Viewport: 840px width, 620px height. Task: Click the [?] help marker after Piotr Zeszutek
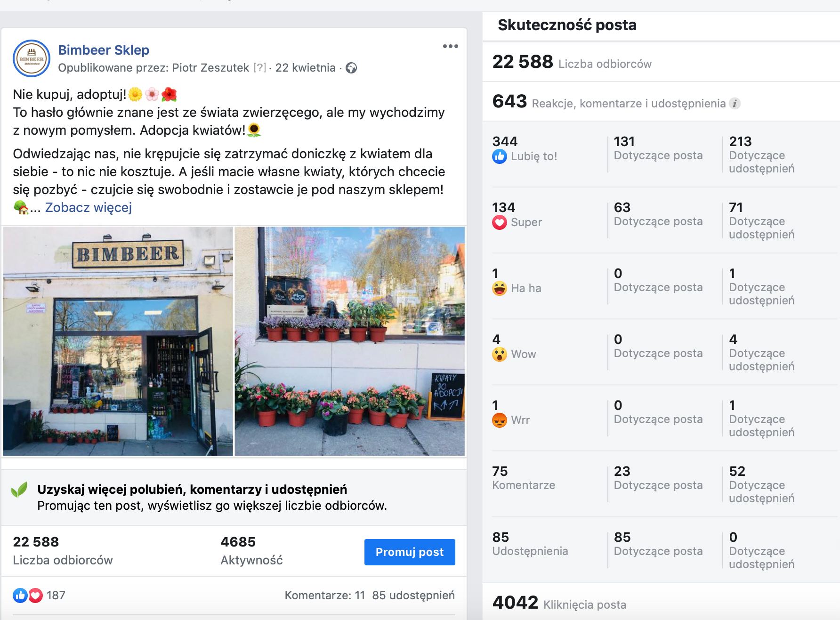pyautogui.click(x=259, y=68)
